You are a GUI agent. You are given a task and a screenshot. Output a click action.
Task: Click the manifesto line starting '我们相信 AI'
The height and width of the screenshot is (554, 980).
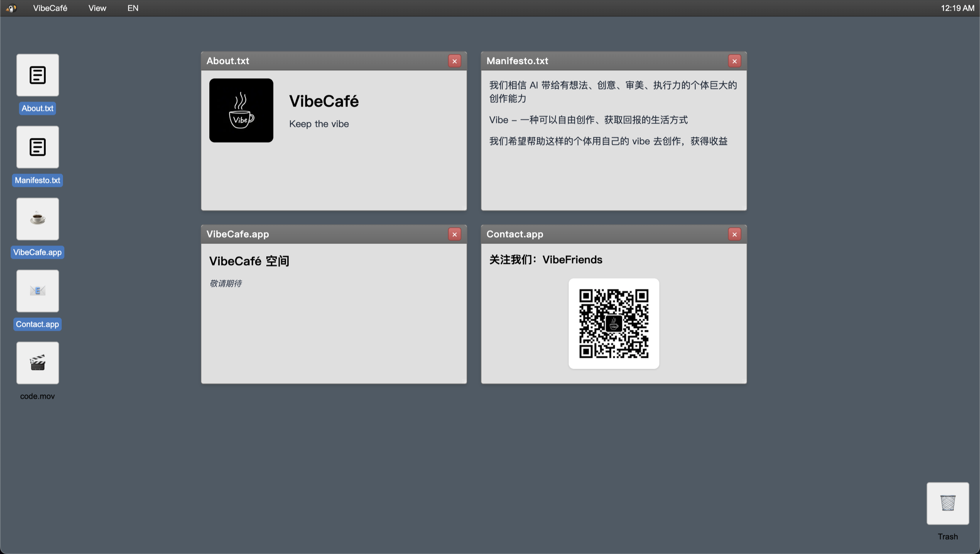[613, 92]
